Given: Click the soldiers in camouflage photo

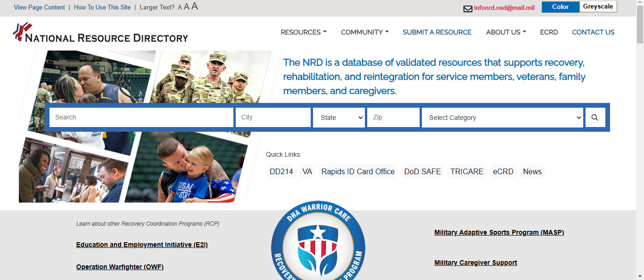Looking at the screenshot, I should pyautogui.click(x=211, y=77).
